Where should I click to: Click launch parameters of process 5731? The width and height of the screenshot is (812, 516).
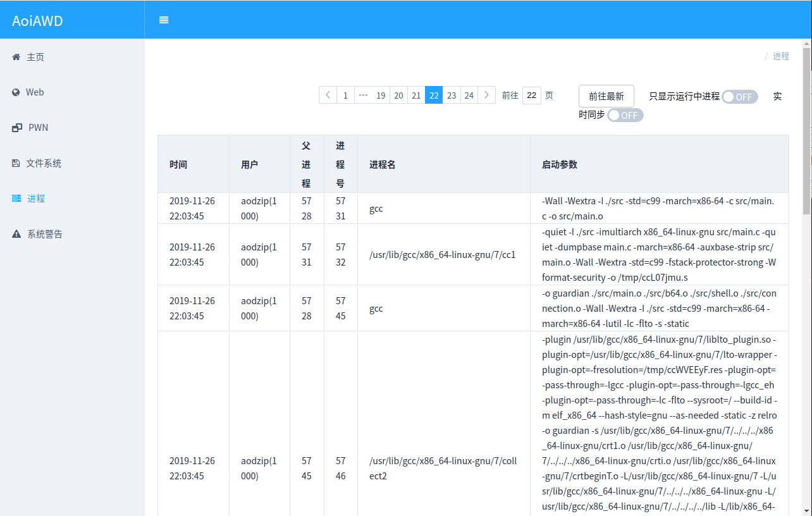pyautogui.click(x=660, y=208)
